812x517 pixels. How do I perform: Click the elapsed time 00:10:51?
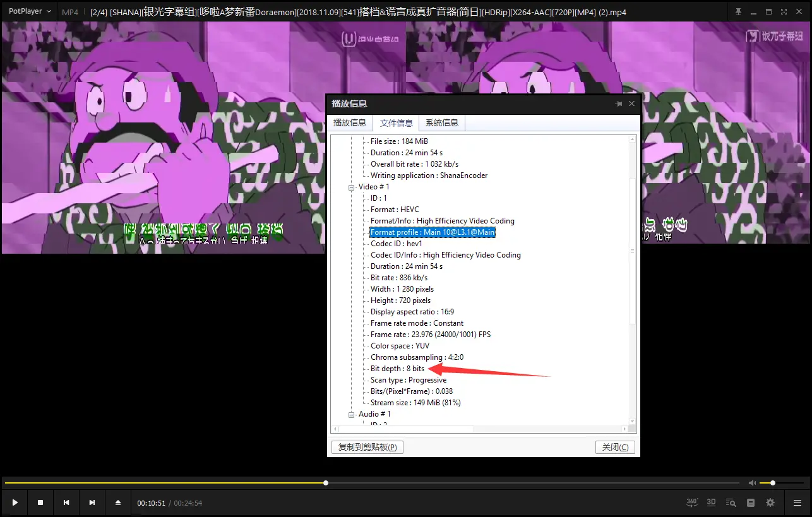(x=152, y=503)
